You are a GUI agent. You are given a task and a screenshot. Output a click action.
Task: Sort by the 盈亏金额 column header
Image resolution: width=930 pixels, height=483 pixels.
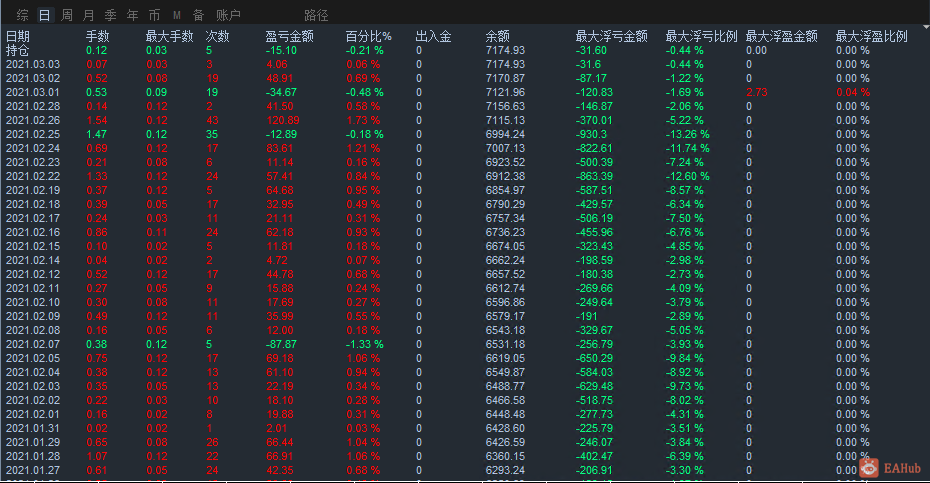pos(289,36)
